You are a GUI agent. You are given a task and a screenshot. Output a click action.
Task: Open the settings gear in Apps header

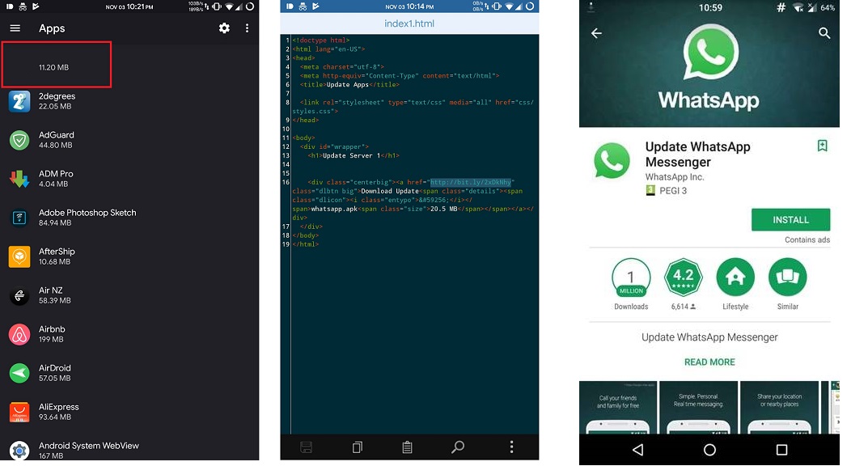(x=224, y=28)
